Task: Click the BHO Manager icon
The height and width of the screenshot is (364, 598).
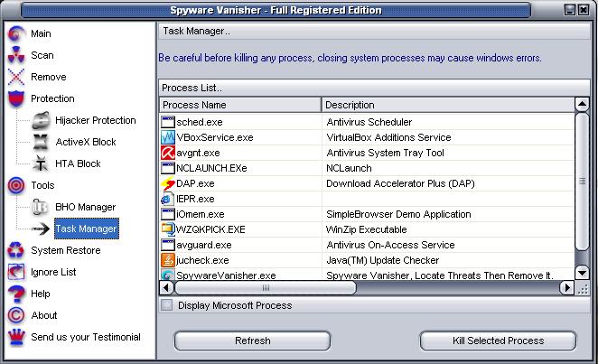Action: coord(41,207)
